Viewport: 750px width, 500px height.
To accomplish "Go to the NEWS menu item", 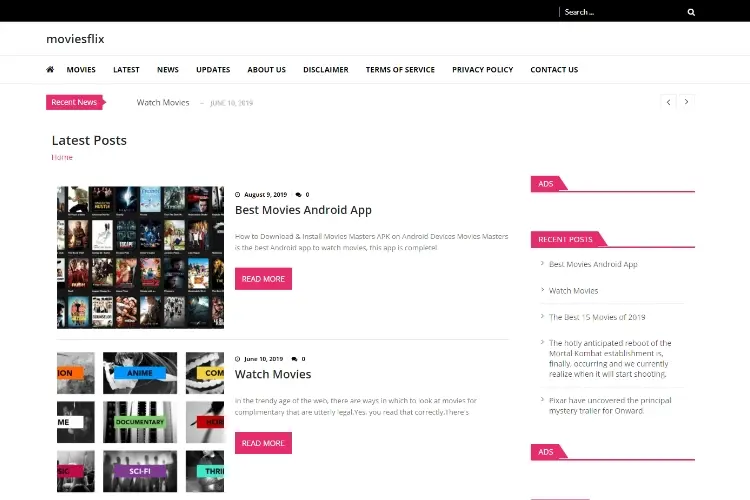I will [168, 69].
